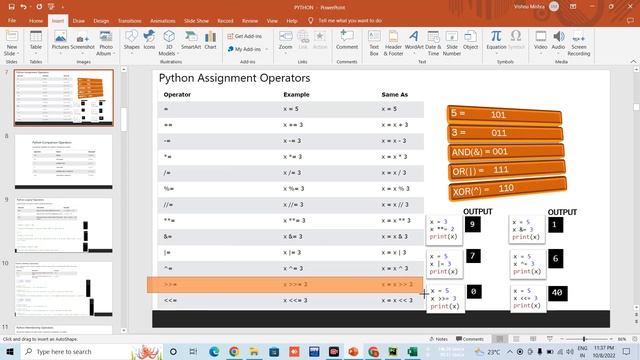Open the Review tab

(250, 20)
